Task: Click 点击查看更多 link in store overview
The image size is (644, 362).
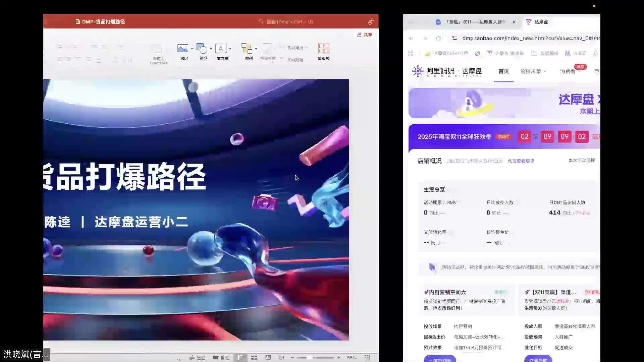Action: point(520,161)
